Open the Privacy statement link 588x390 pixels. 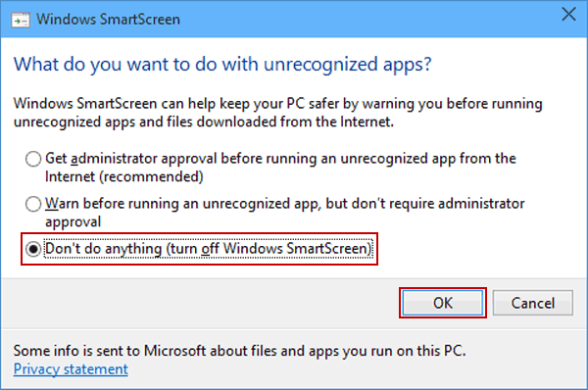[71, 369]
